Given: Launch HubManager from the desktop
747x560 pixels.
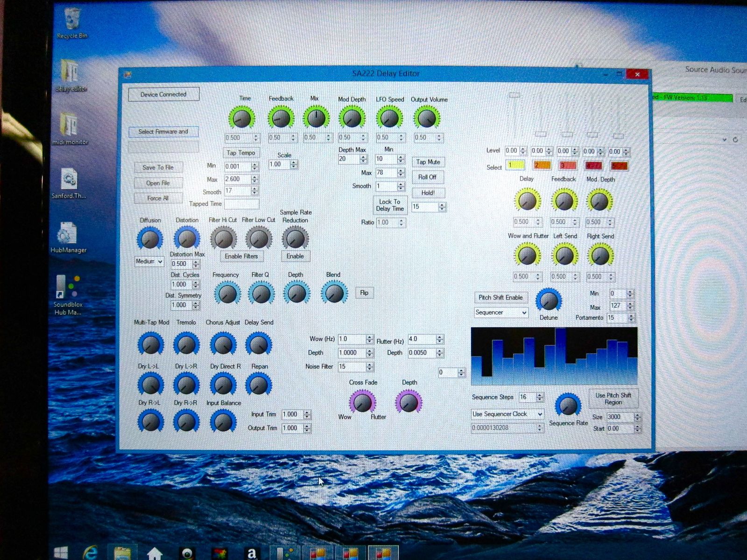Looking at the screenshot, I should click(x=68, y=237).
